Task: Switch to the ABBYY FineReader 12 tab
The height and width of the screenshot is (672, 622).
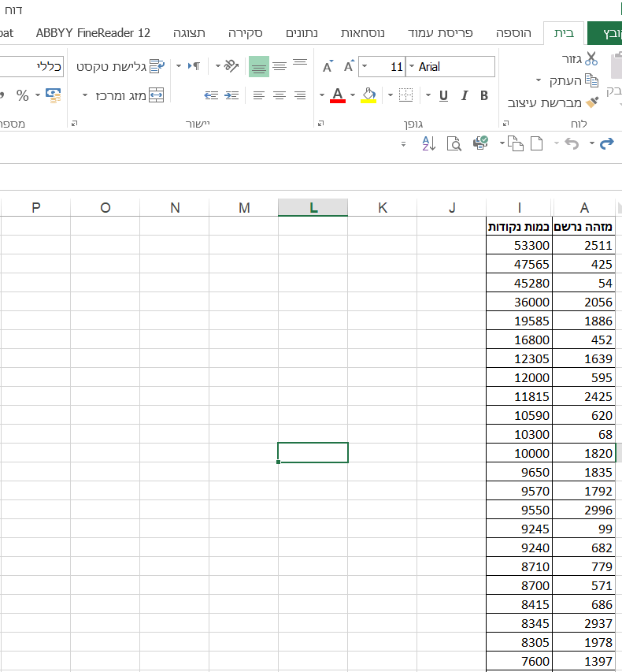Action: 93,33
